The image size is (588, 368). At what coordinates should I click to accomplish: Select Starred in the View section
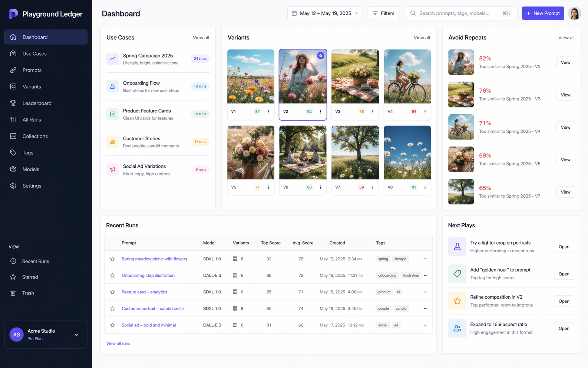tap(30, 277)
